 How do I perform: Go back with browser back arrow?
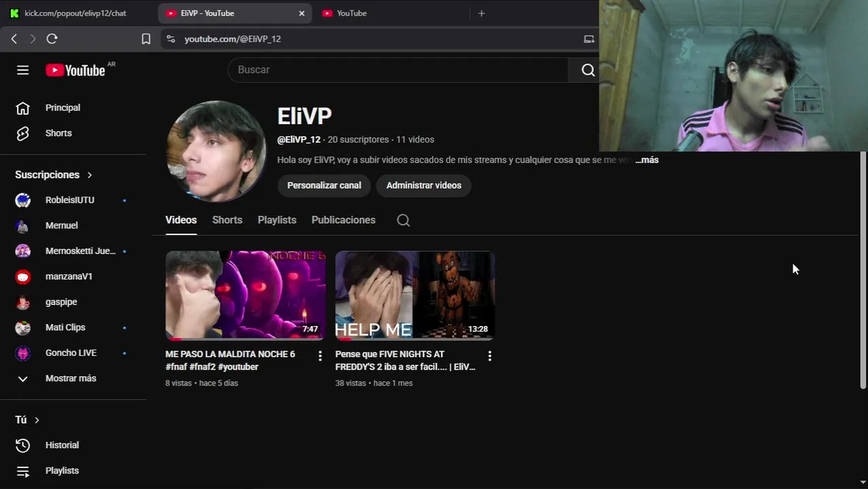(x=14, y=39)
